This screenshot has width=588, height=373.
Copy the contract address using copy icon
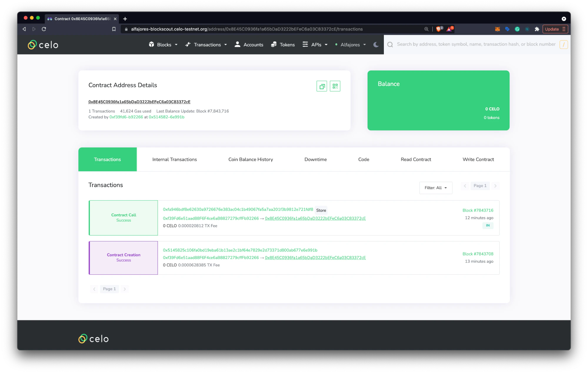tap(322, 86)
